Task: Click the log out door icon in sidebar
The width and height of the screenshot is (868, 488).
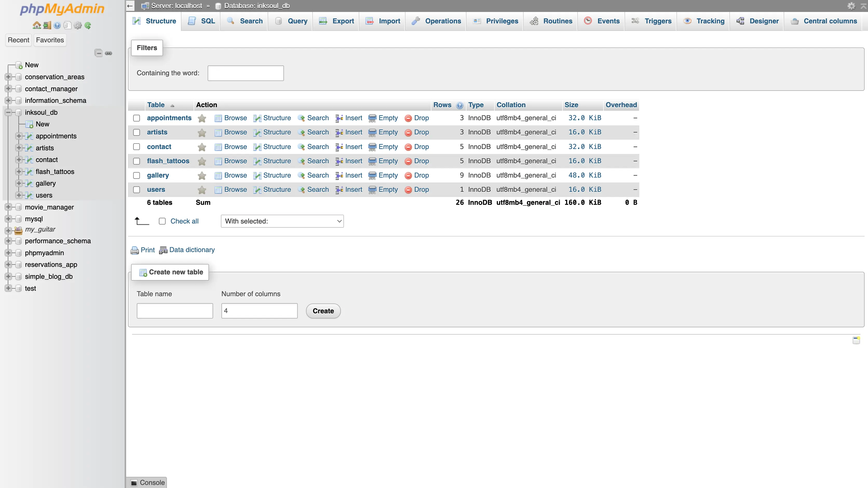Action: pos(47,25)
